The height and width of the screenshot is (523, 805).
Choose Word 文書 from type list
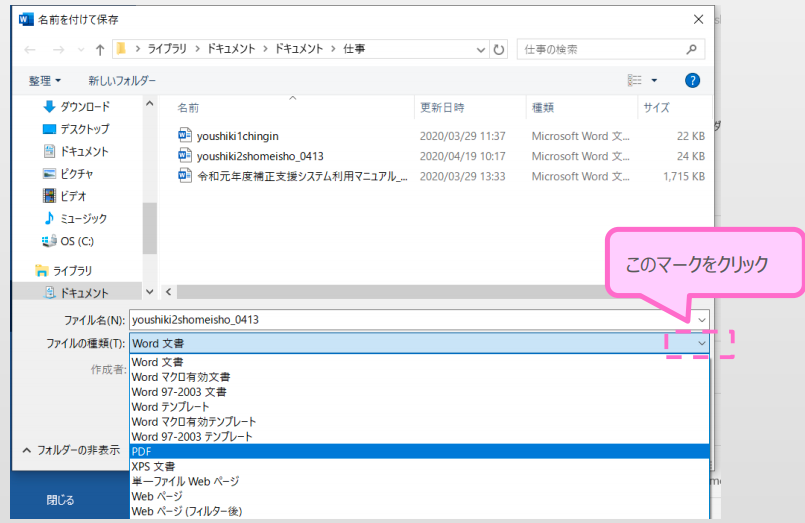pos(419,362)
